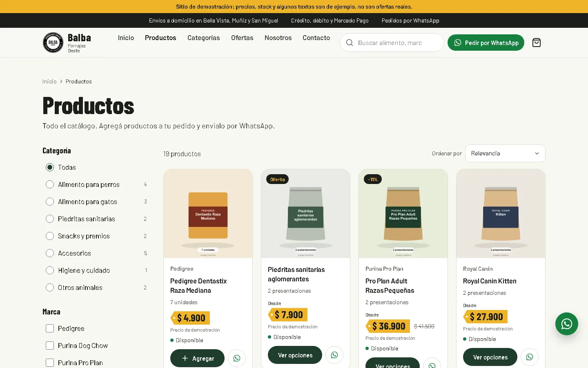Open Royal Canin Kitten title link
The height and width of the screenshot is (368, 588).
coord(490,281)
